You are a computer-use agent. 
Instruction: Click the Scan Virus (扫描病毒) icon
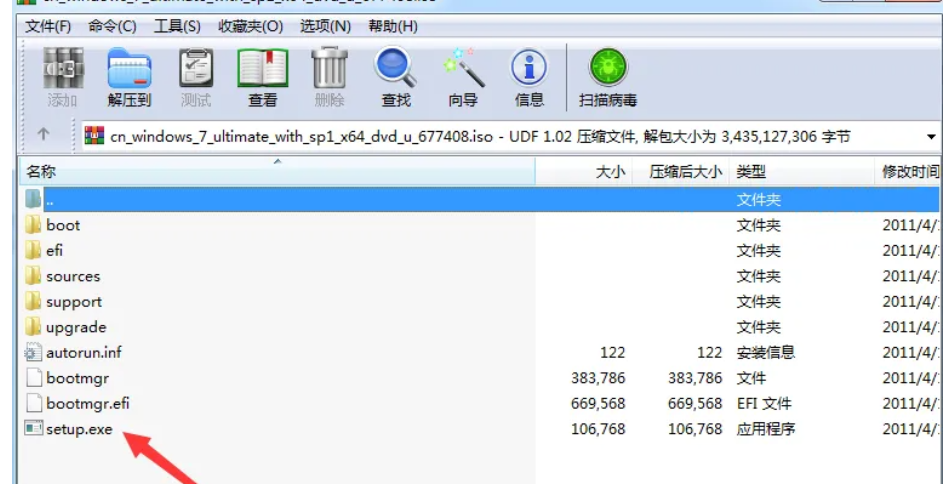coord(608,67)
